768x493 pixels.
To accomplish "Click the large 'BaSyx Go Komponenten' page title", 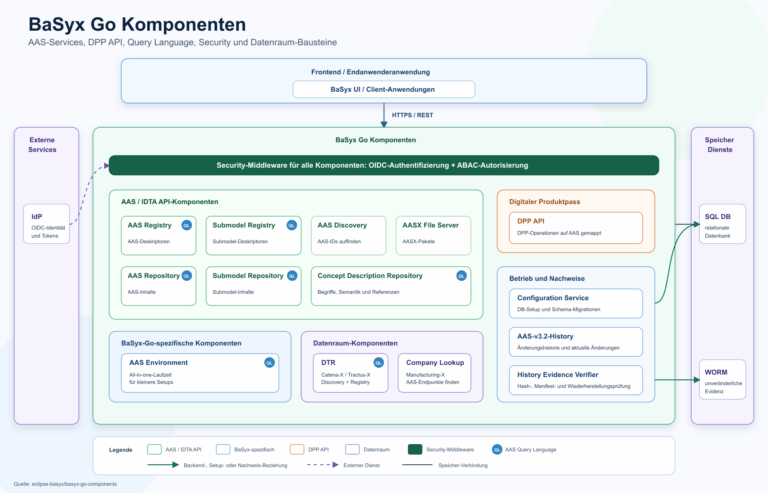I will (x=137, y=24).
